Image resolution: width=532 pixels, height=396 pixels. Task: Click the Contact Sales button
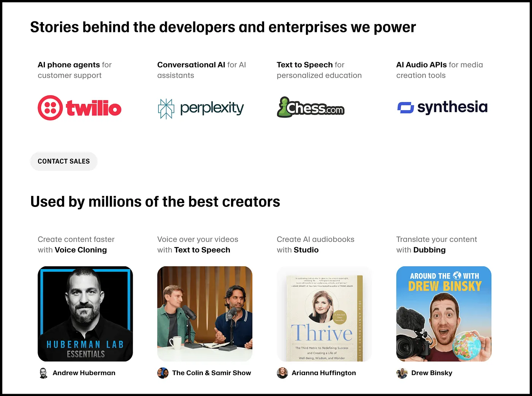(x=64, y=161)
